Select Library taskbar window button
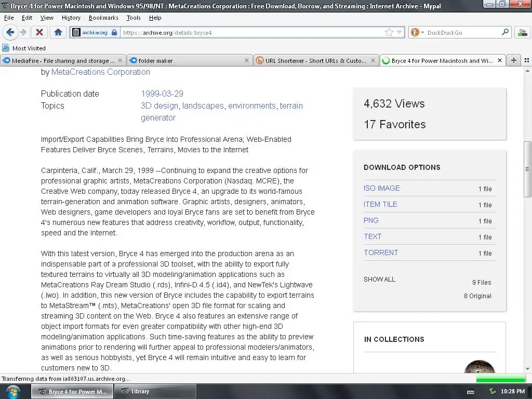 (155, 392)
